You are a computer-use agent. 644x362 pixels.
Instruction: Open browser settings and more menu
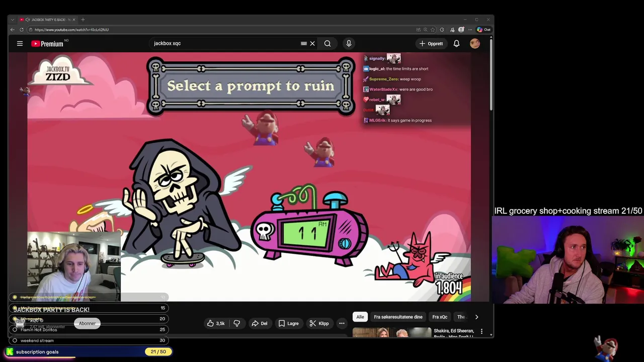470,30
